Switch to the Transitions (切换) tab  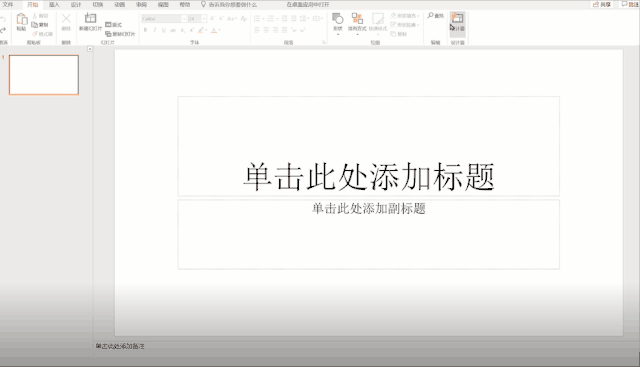pyautogui.click(x=98, y=4)
